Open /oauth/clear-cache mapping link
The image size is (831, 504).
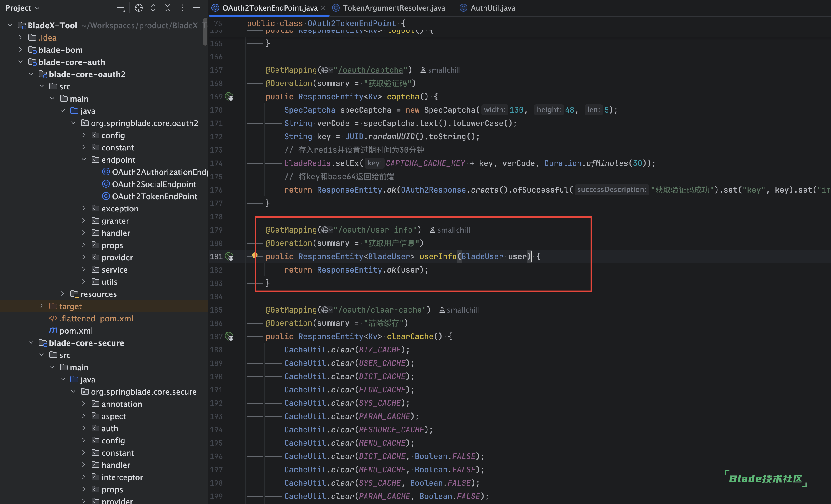pos(380,310)
